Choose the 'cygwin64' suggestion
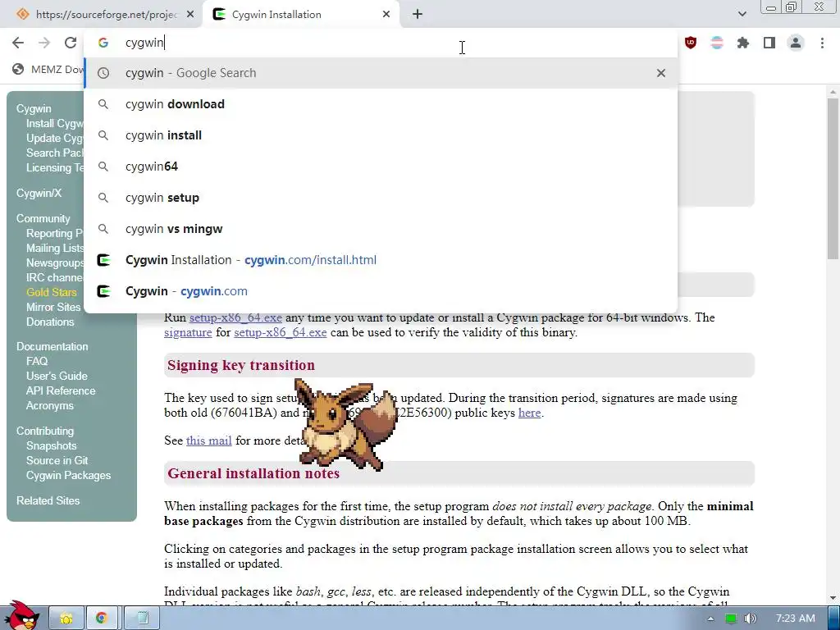 click(x=381, y=166)
